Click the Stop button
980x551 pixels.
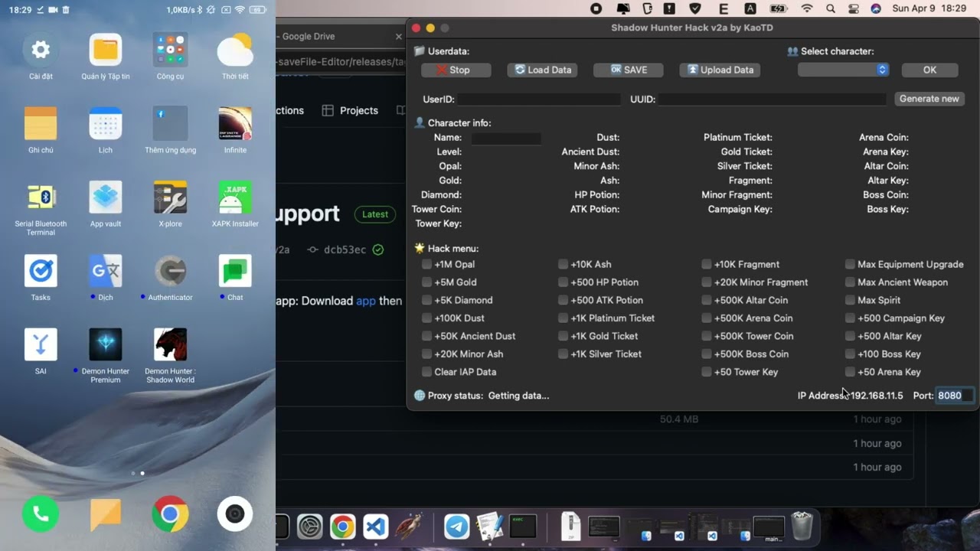(456, 70)
